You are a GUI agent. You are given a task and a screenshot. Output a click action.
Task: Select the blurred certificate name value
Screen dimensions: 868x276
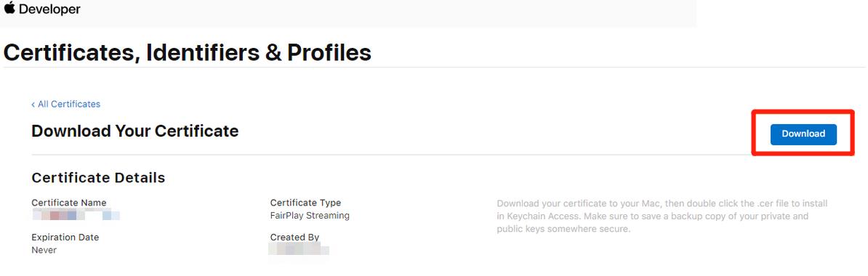(x=76, y=215)
